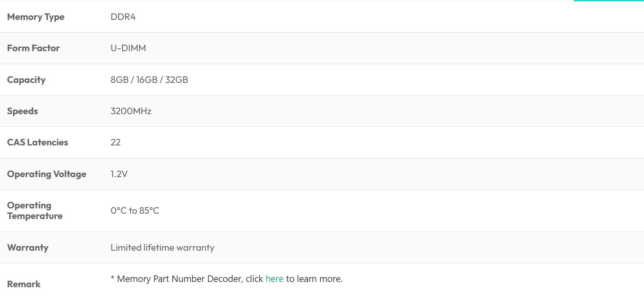Select the CAS latency value 22
The image size is (644, 299).
tap(116, 142)
